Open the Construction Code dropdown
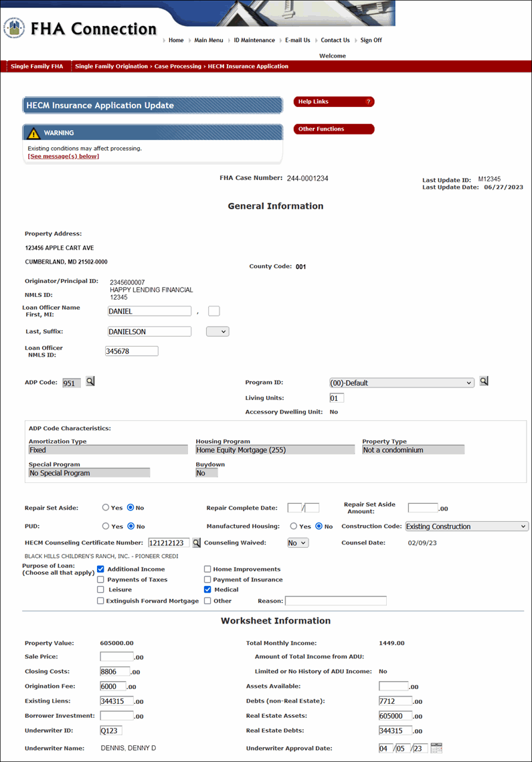 [x=467, y=527]
